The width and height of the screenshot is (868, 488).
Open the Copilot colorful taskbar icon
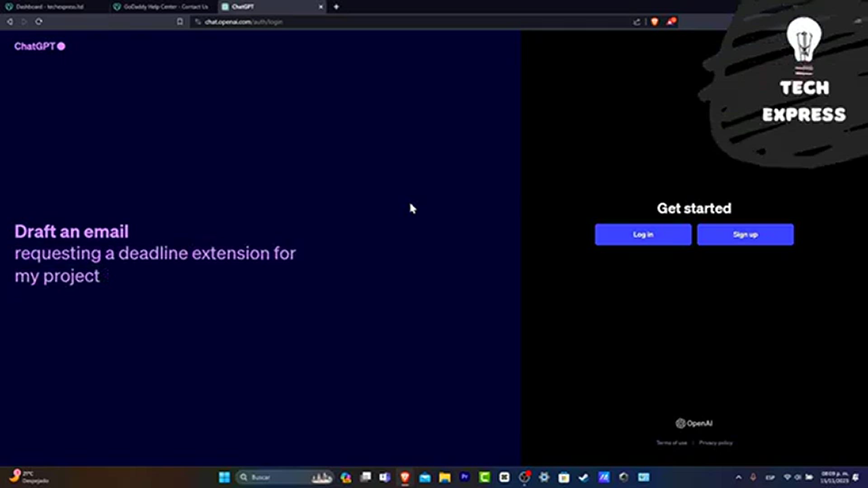point(346,477)
